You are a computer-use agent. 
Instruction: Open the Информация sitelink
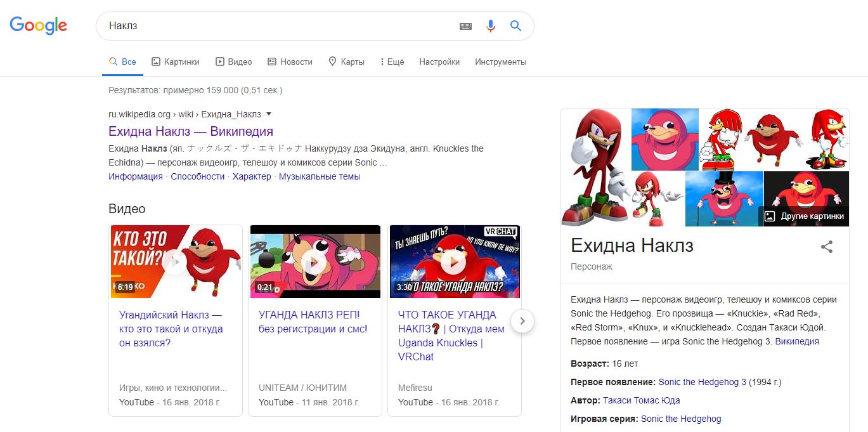pyautogui.click(x=136, y=176)
